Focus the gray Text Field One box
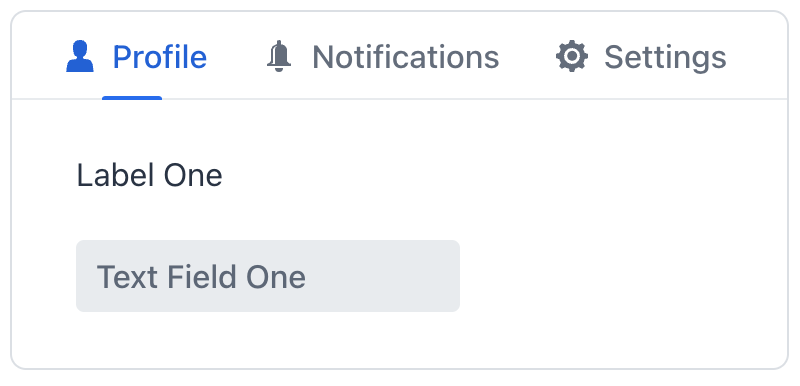This screenshot has height=386, width=800. [x=268, y=276]
